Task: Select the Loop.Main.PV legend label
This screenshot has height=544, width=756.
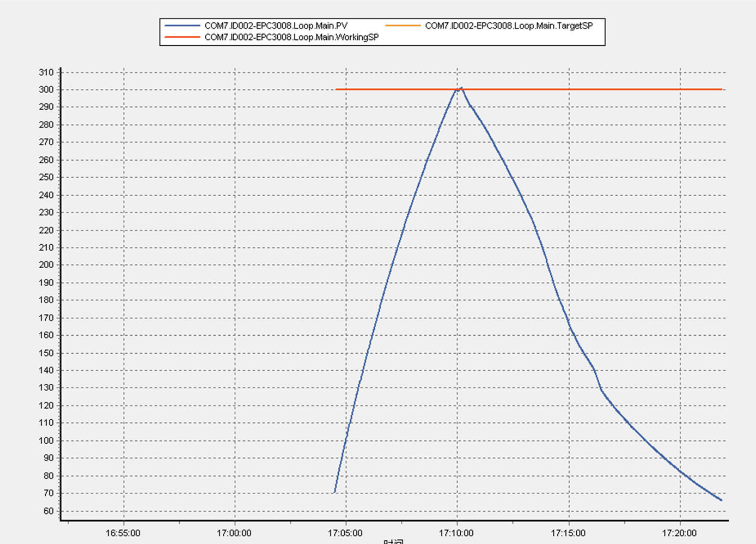Action: click(276, 26)
